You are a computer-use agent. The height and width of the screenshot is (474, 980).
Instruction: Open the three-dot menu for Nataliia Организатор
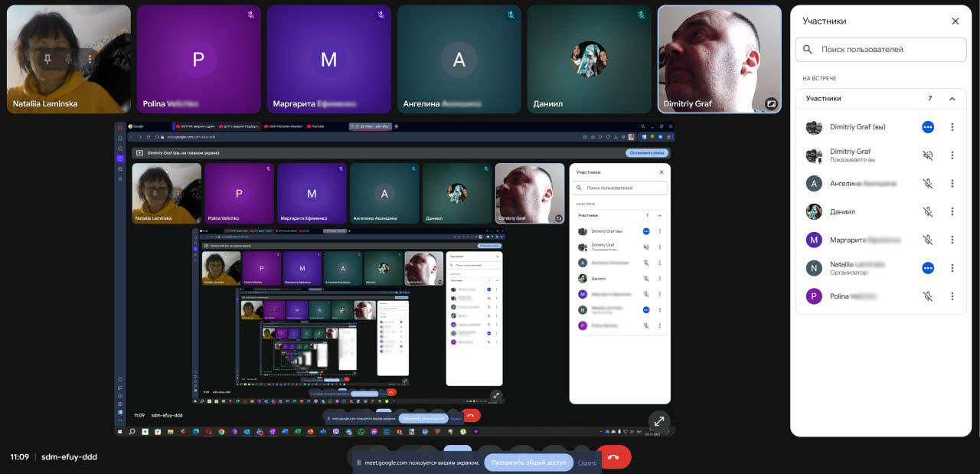952,268
